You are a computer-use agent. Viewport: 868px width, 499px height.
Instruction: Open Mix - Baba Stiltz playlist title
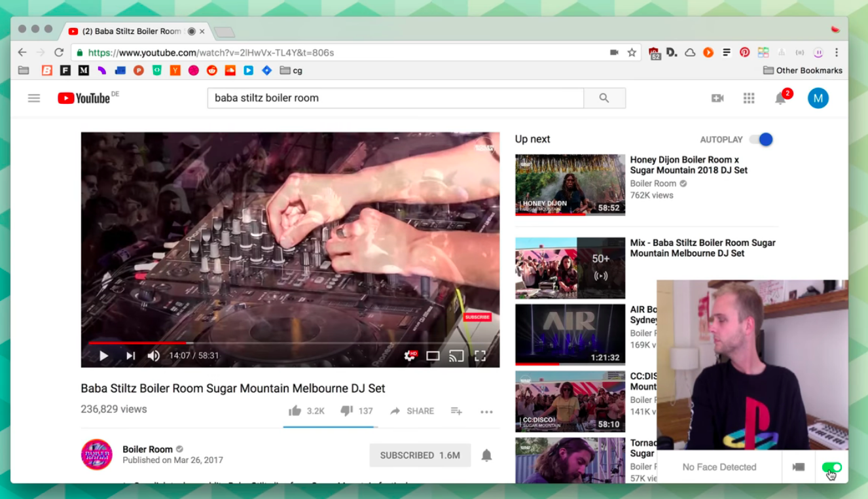pos(702,248)
